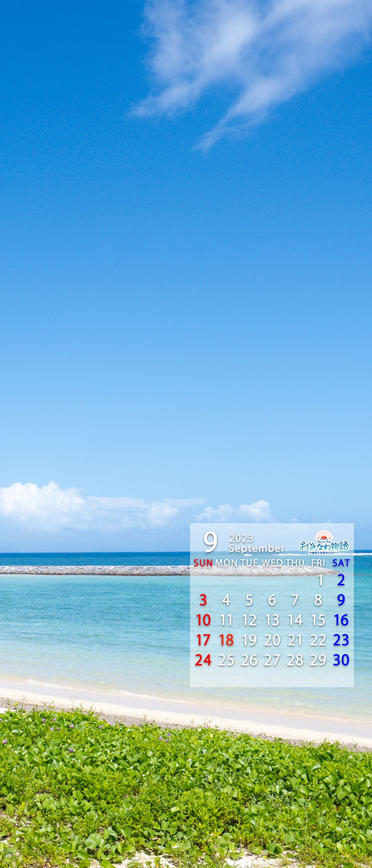Viewport: 372px width, 868px height.
Task: Click the September month title
Action: click(x=257, y=549)
